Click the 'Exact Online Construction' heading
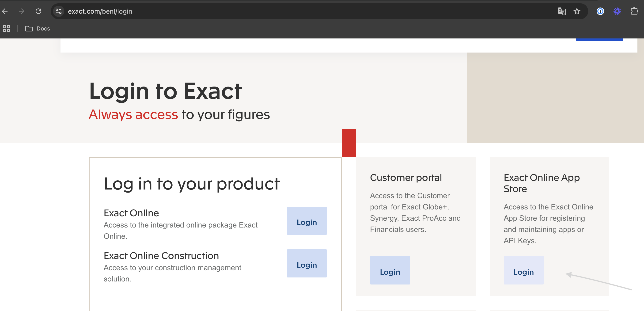 (161, 256)
